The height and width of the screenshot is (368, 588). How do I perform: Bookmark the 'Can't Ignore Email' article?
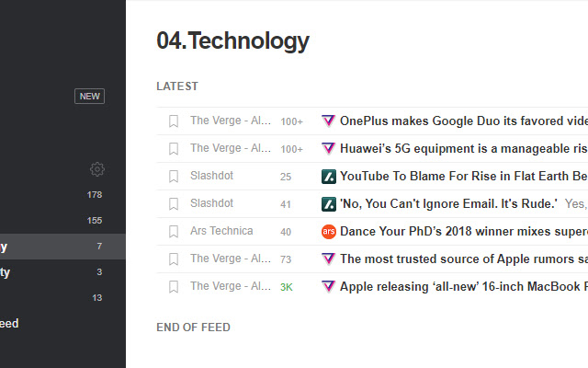(x=173, y=203)
